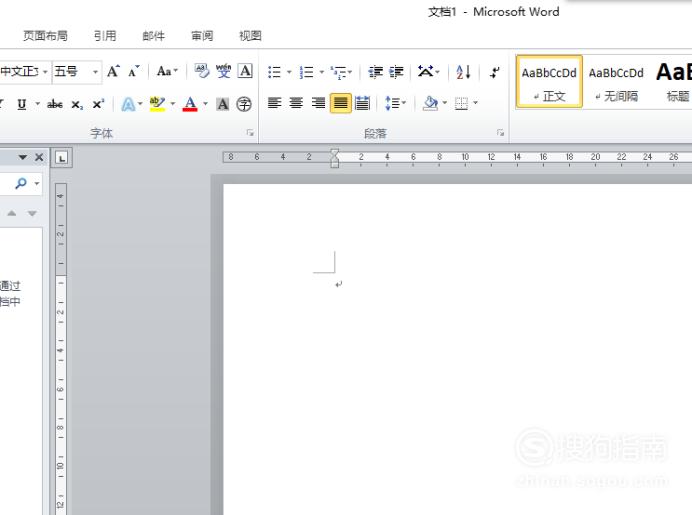Apply Borders icon
692x515 pixels.
tap(461, 103)
